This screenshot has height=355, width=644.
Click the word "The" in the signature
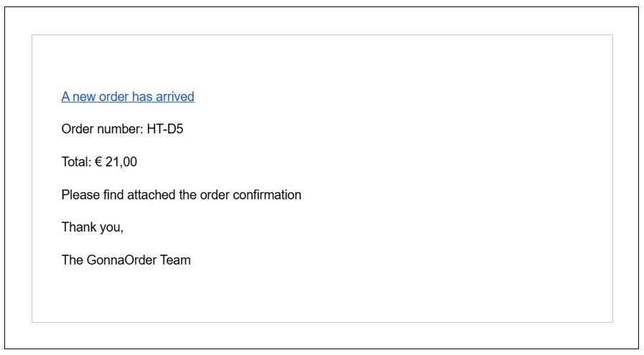[x=73, y=260]
